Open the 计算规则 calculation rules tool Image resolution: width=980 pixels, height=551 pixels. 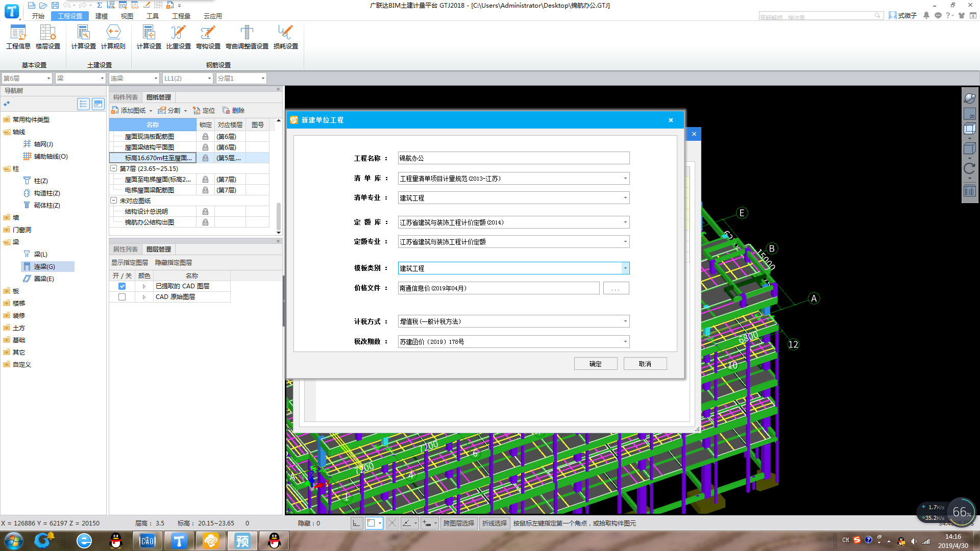click(x=113, y=37)
